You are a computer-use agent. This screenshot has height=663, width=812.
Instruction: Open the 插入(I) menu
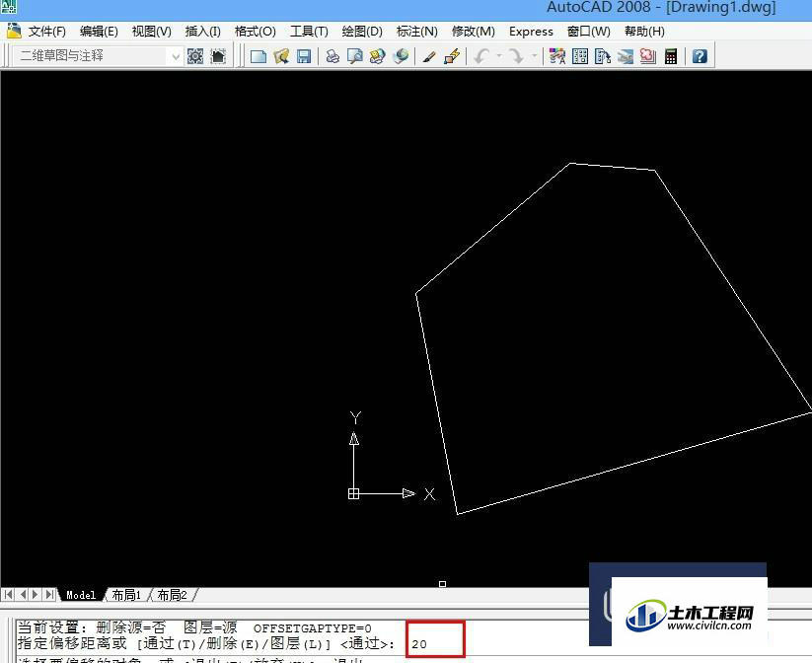coord(202,32)
